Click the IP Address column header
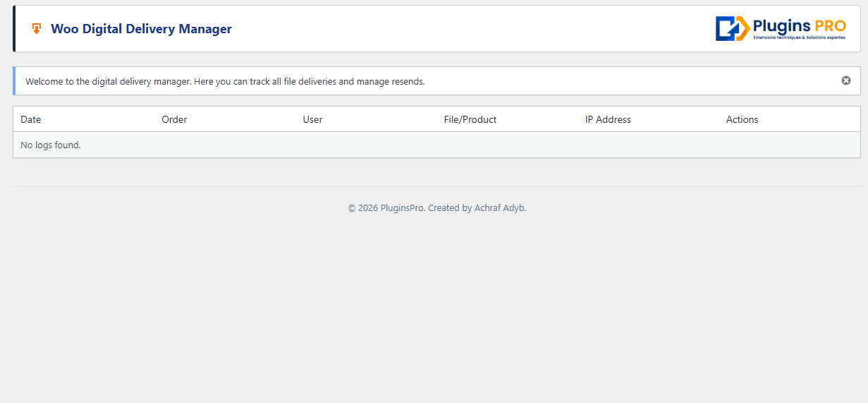868x403 pixels. click(x=608, y=119)
